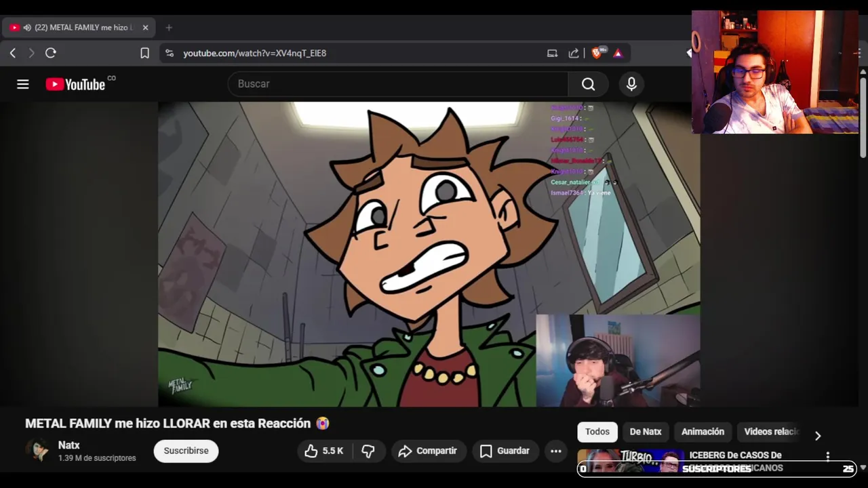868x488 pixels.
Task: Select the Todos filter chip
Action: [x=597, y=432]
